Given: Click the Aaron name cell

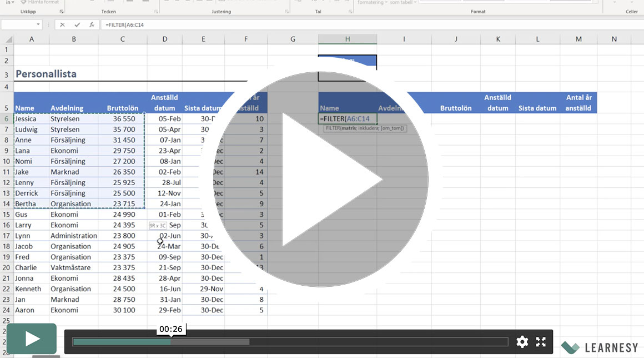Looking at the screenshot, I should pyautogui.click(x=32, y=310).
